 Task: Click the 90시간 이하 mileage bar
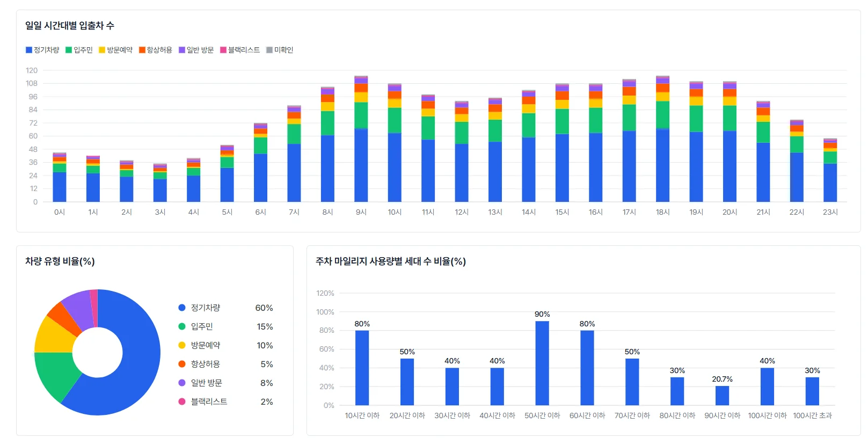[723, 396]
